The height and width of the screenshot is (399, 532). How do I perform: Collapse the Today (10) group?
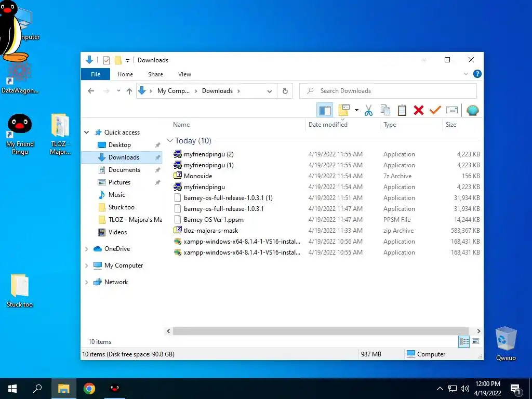tap(170, 140)
